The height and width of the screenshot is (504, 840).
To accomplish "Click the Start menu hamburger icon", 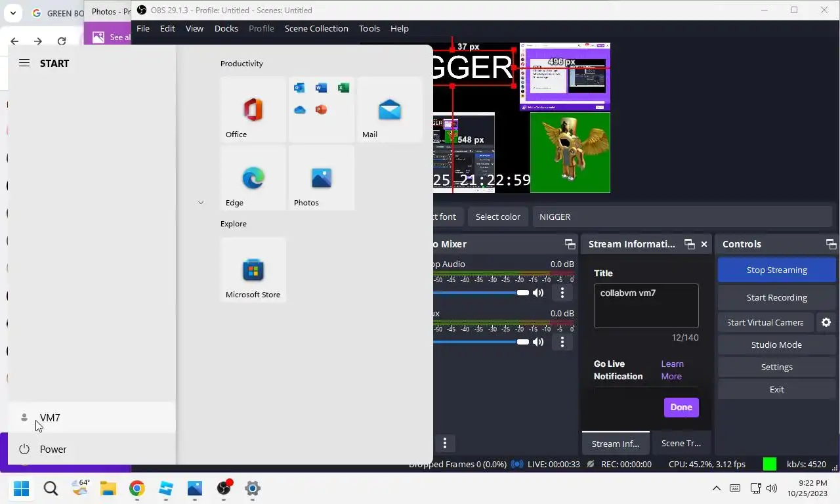I will [24, 63].
